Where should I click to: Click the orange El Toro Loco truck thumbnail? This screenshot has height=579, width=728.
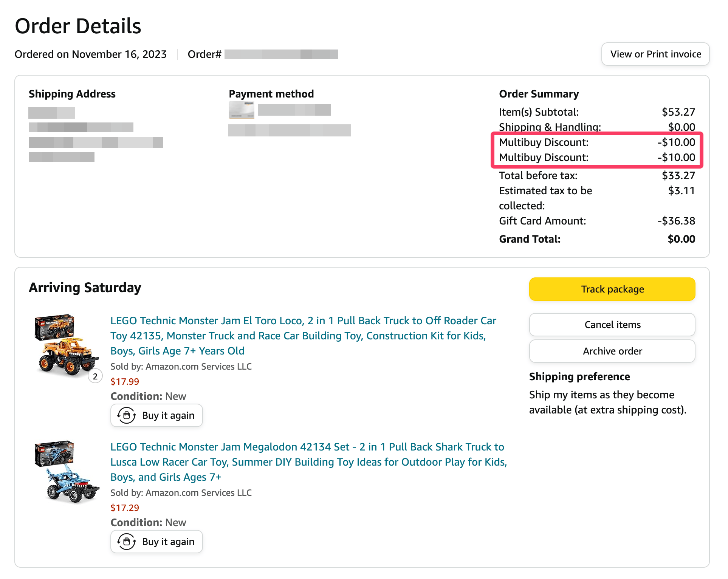click(67, 346)
